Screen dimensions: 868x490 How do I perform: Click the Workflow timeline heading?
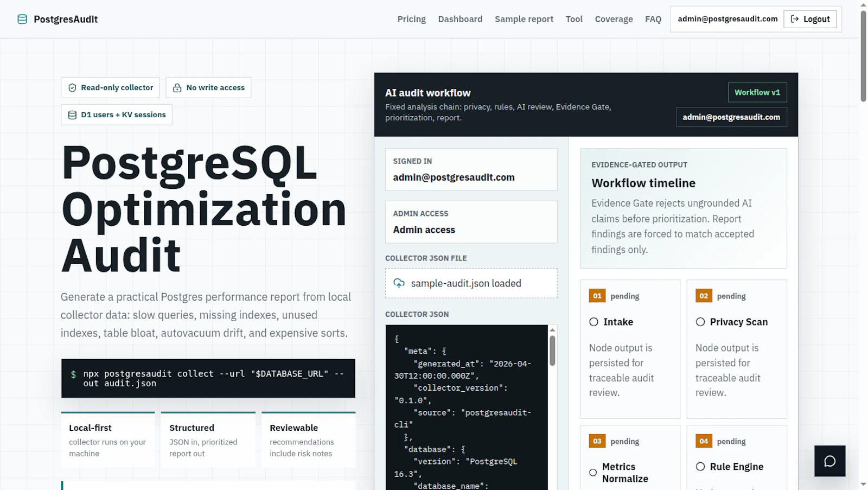click(643, 183)
